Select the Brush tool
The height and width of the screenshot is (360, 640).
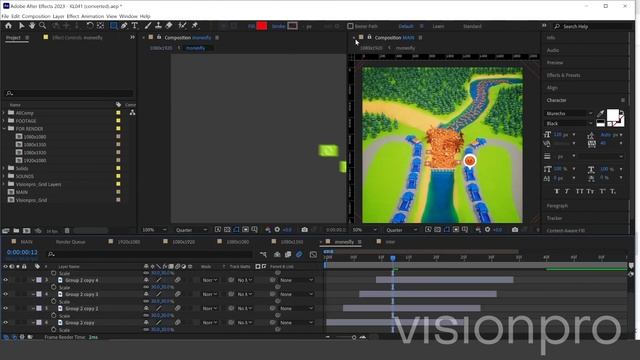tap(148, 26)
